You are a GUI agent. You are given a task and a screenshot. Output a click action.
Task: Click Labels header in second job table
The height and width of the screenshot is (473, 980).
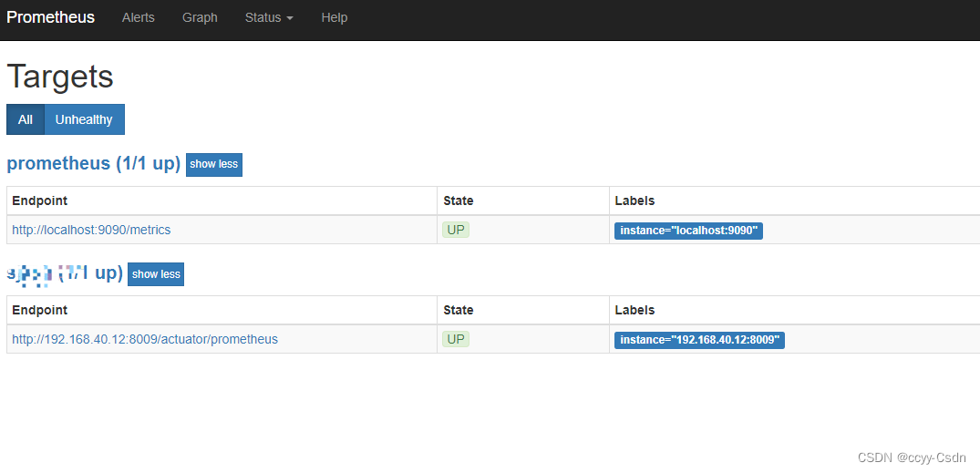(635, 310)
